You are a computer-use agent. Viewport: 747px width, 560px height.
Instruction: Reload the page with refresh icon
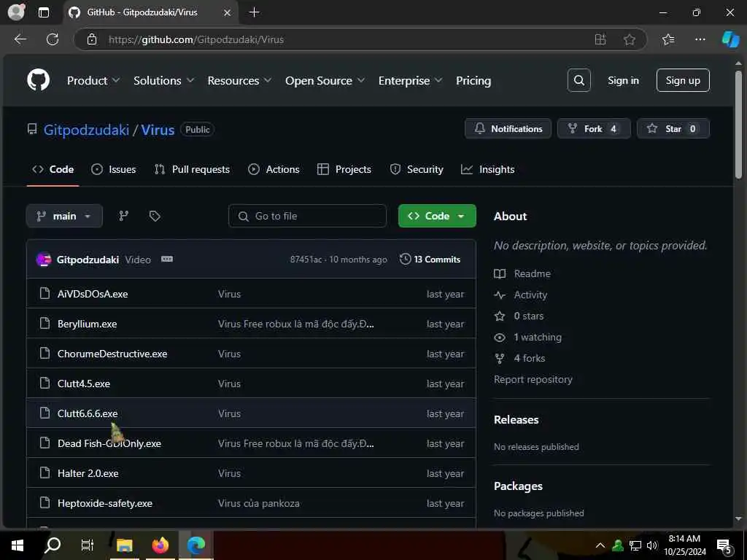tap(53, 39)
